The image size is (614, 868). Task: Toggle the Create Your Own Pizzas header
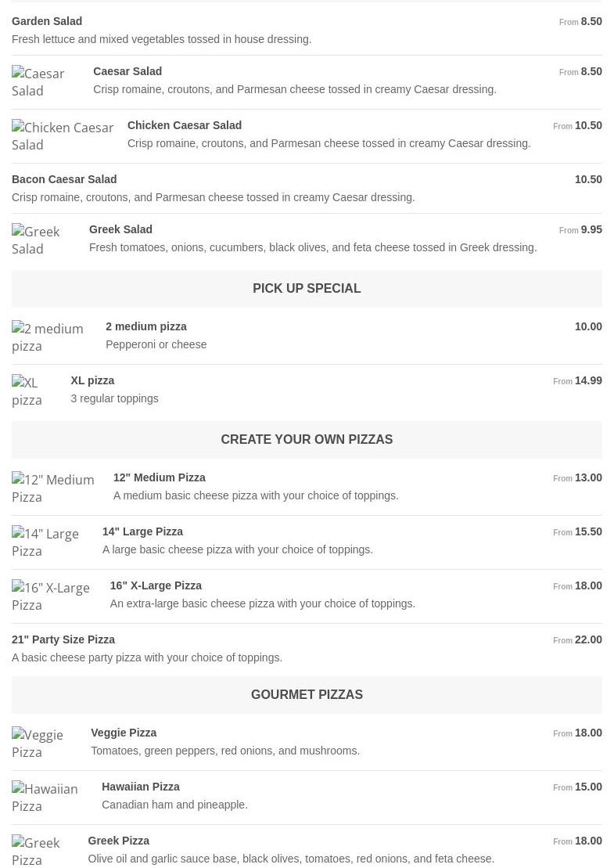pos(307,440)
